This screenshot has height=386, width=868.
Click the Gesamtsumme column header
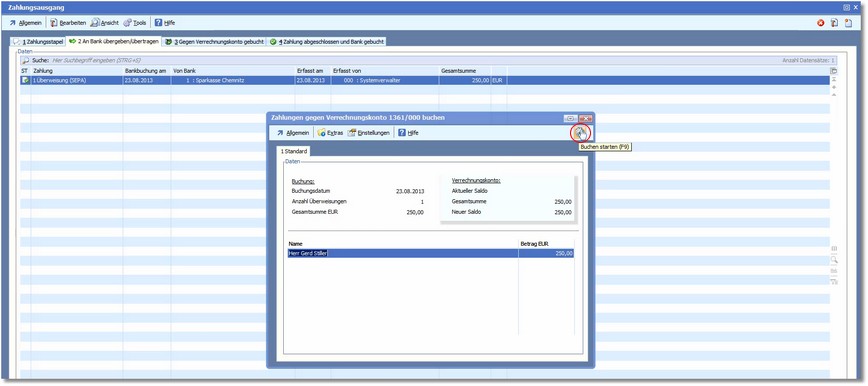point(465,71)
